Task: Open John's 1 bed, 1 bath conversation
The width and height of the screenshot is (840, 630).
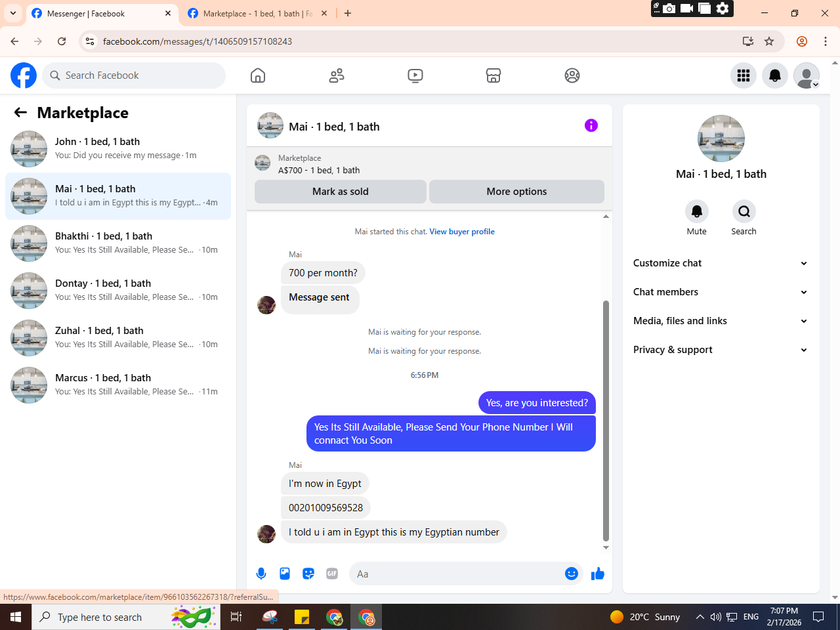Action: point(118,149)
